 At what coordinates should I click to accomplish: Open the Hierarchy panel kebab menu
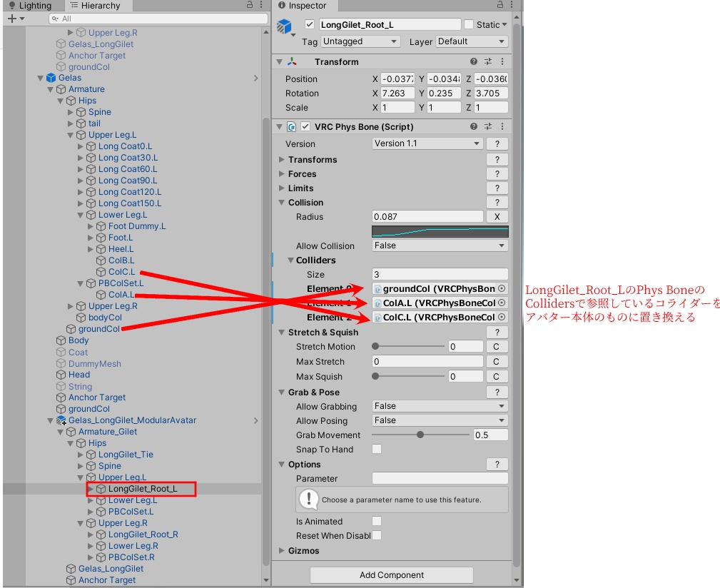point(261,4)
